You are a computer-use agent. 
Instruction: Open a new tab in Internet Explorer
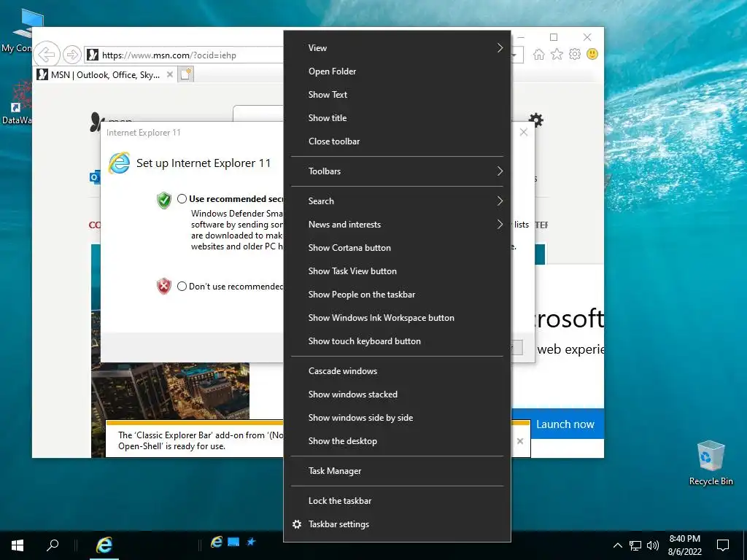186,74
